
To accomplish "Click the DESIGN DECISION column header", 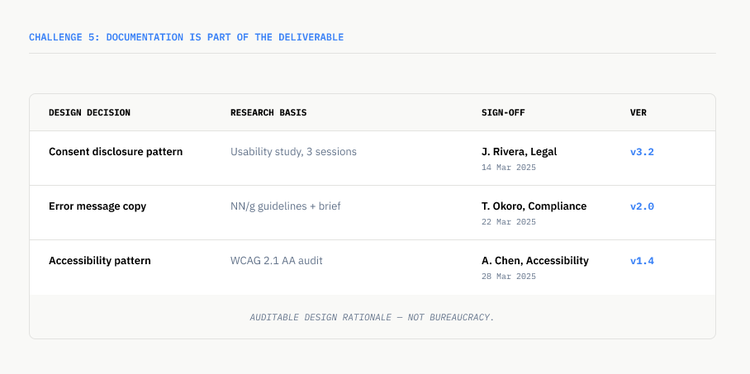I will click(x=89, y=113).
